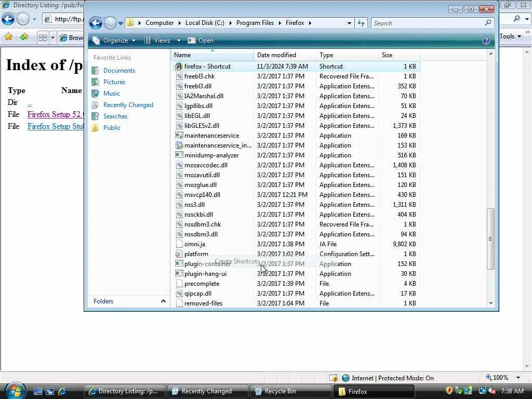Select the qipcap.dll file icon
The image size is (532, 399).
click(179, 294)
